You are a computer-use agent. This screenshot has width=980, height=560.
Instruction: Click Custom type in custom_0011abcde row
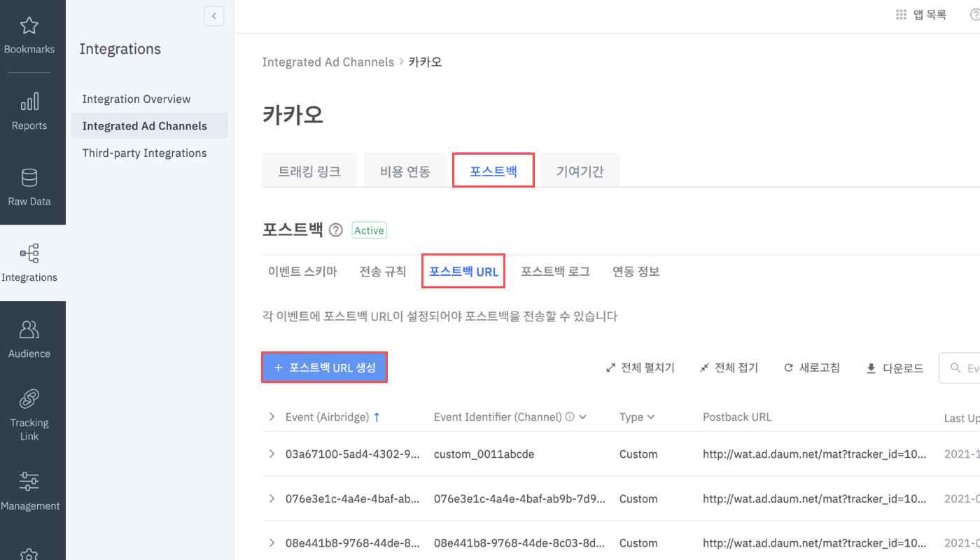click(x=638, y=454)
